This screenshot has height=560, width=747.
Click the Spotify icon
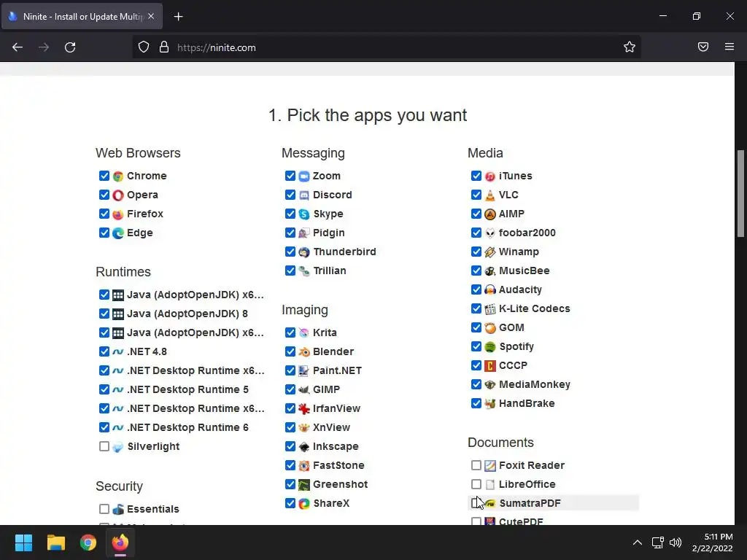pos(490,346)
